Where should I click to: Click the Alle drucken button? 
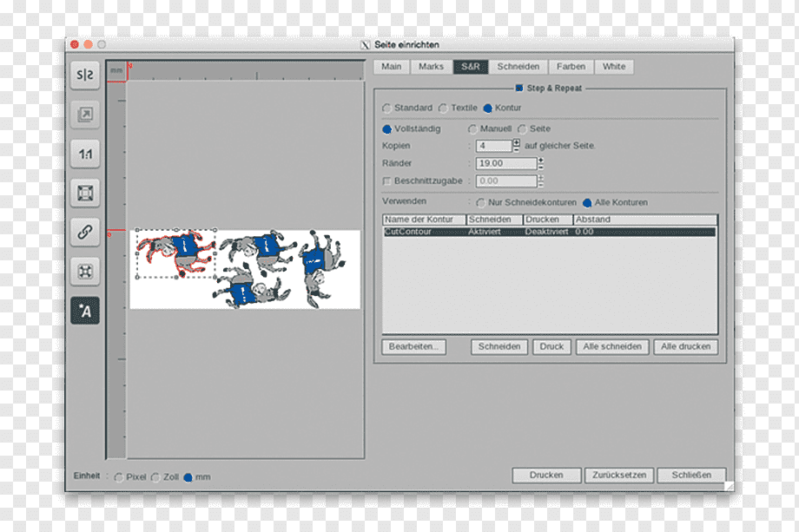click(686, 346)
